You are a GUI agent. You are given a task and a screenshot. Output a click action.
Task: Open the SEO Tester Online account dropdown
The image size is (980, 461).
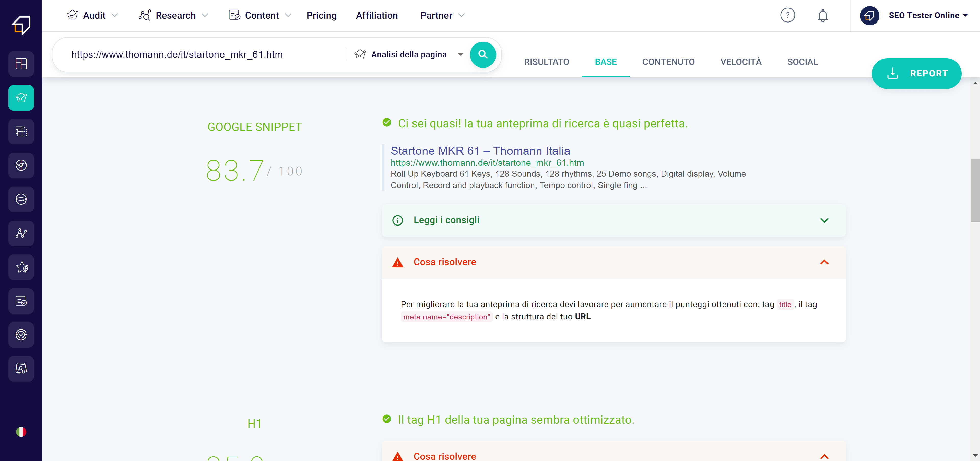point(965,15)
